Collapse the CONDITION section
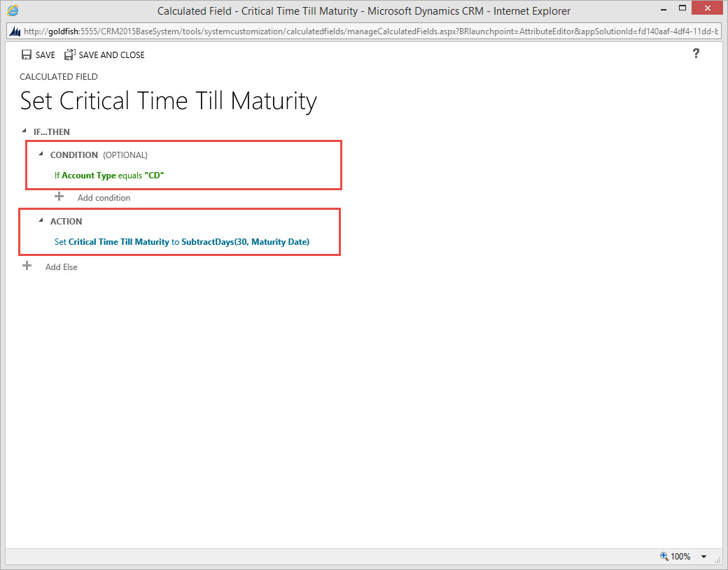This screenshot has width=728, height=570. tap(41, 155)
